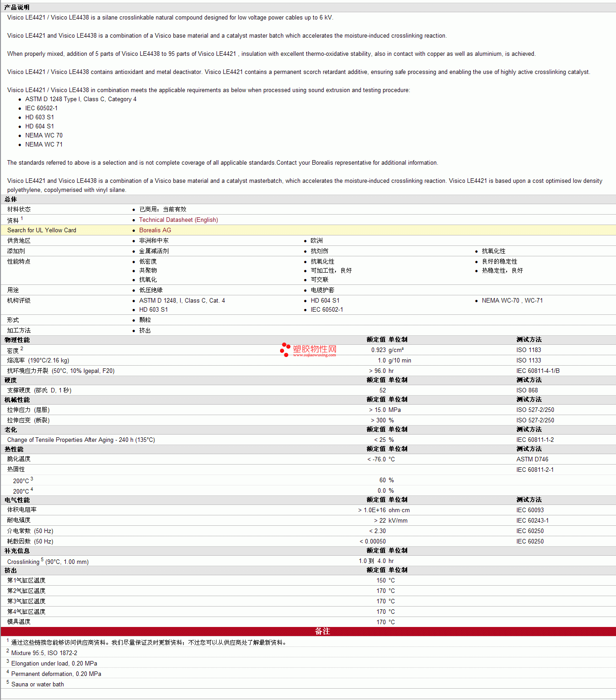
Task: Click the 'Mixture 95:5, ISO 1872-2' footnote
Action: tap(44, 653)
